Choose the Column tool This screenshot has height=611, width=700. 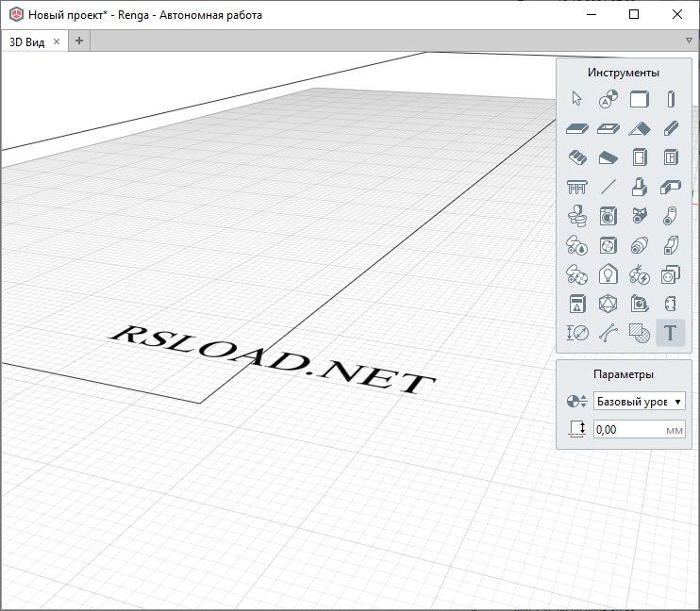[670, 99]
